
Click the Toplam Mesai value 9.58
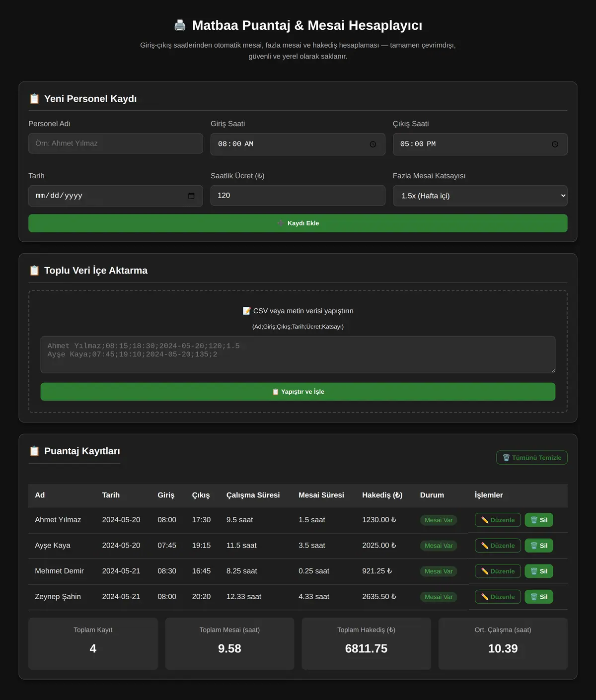point(229,648)
